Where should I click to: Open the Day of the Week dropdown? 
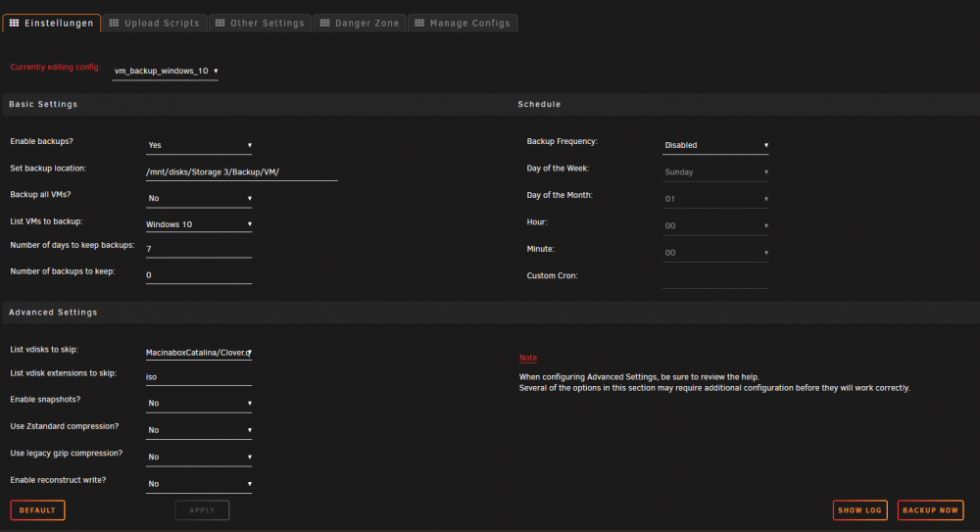[715, 171]
